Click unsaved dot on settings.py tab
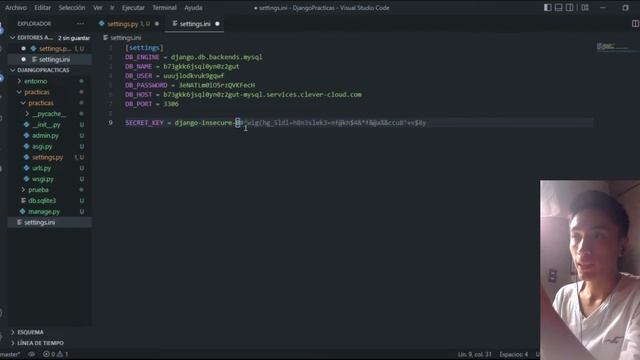Viewport: 640px width, 360px height. click(x=157, y=24)
